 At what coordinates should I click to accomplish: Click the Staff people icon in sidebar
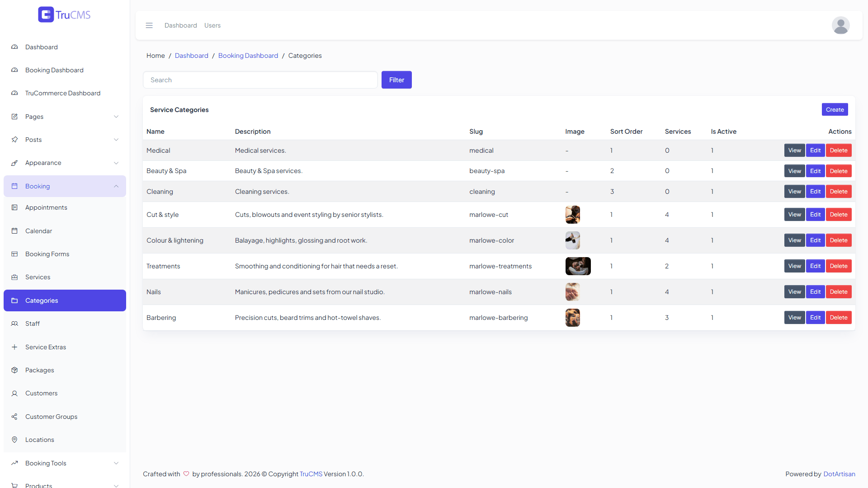[x=14, y=324]
